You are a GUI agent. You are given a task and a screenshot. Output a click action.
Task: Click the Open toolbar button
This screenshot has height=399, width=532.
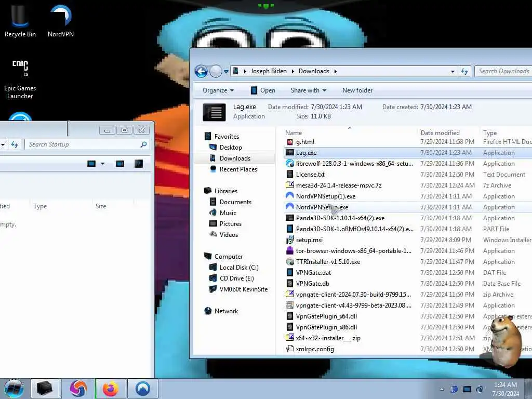(263, 90)
